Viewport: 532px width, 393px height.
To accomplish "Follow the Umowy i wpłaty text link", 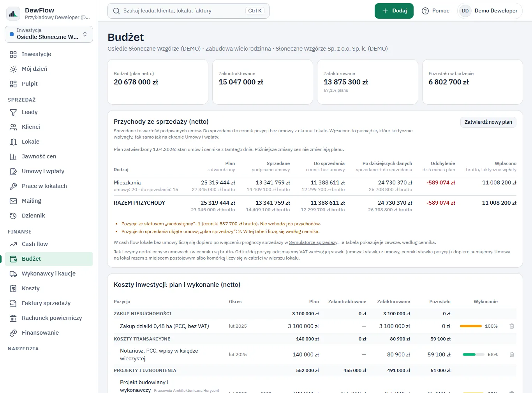I will 202,137.
